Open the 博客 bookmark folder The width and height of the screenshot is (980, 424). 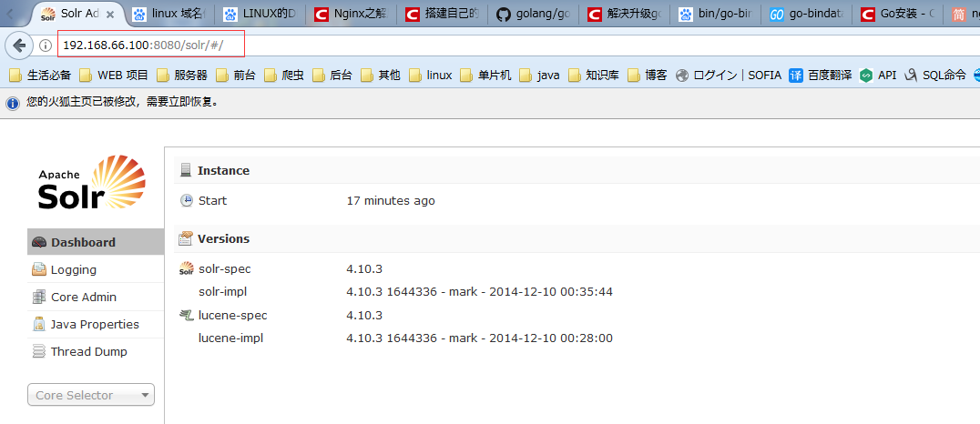(x=648, y=76)
